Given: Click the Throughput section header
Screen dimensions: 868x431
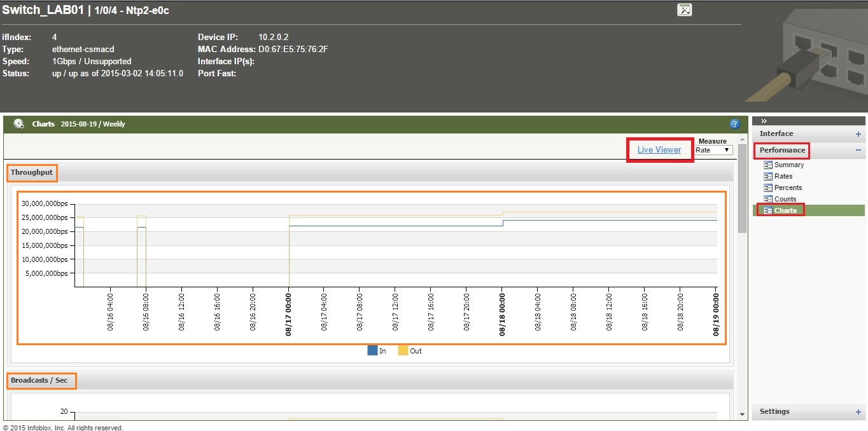Looking at the screenshot, I should coord(32,172).
